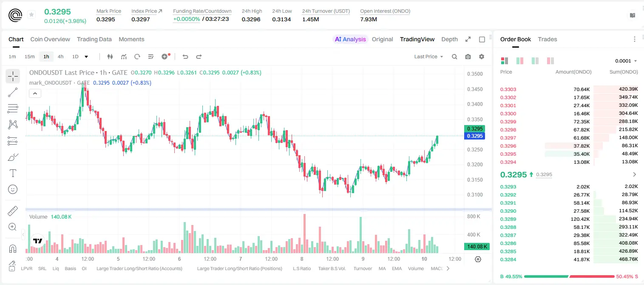Toggle the favorite star for ONDO

[31, 15]
